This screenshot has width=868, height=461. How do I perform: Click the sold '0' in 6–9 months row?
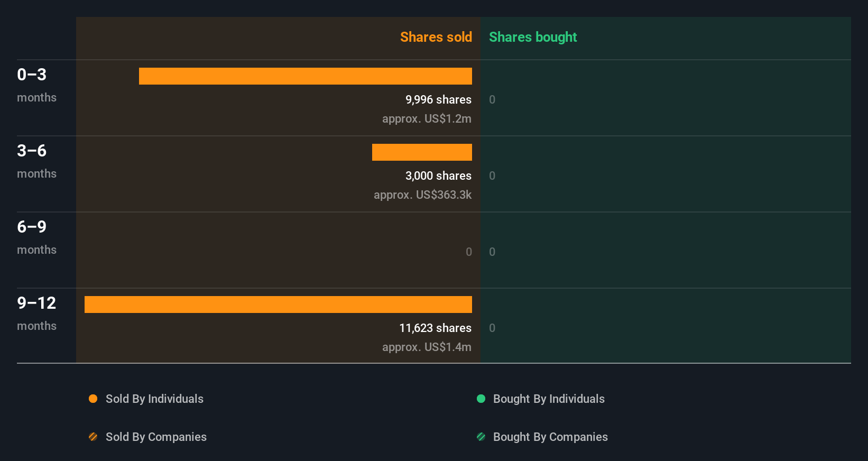click(x=469, y=252)
